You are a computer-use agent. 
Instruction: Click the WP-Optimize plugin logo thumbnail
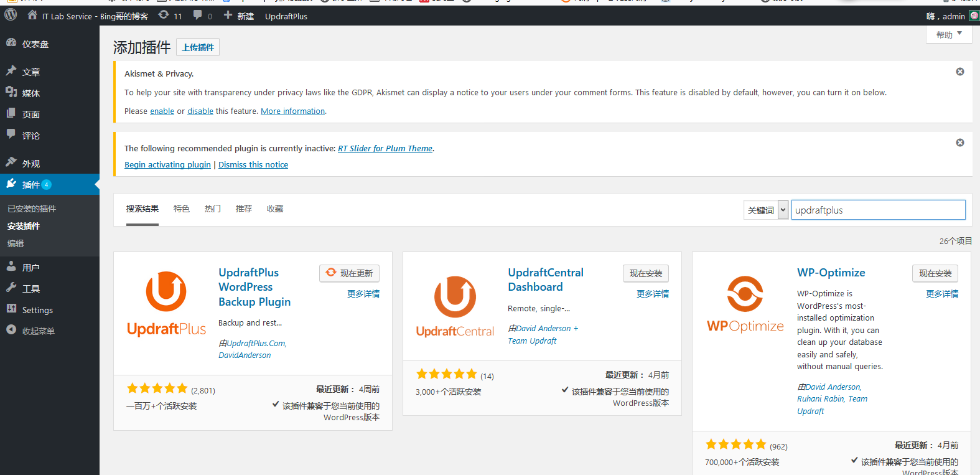click(x=745, y=304)
